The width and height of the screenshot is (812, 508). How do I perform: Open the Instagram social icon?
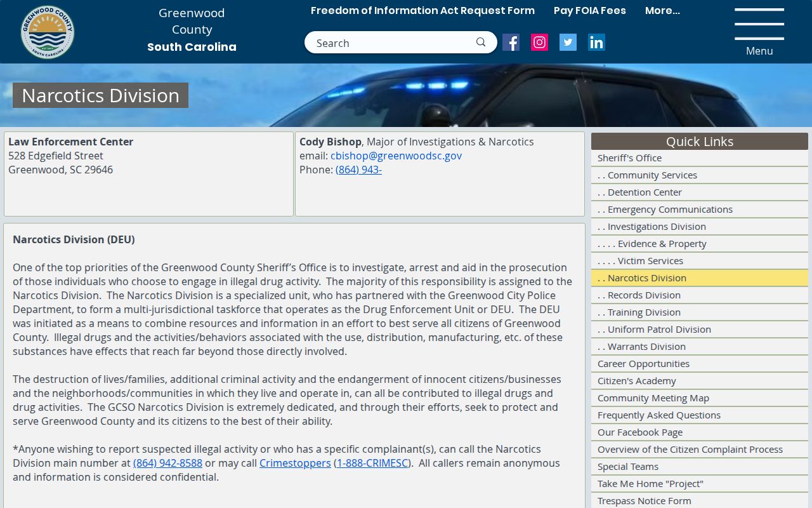[x=539, y=43]
